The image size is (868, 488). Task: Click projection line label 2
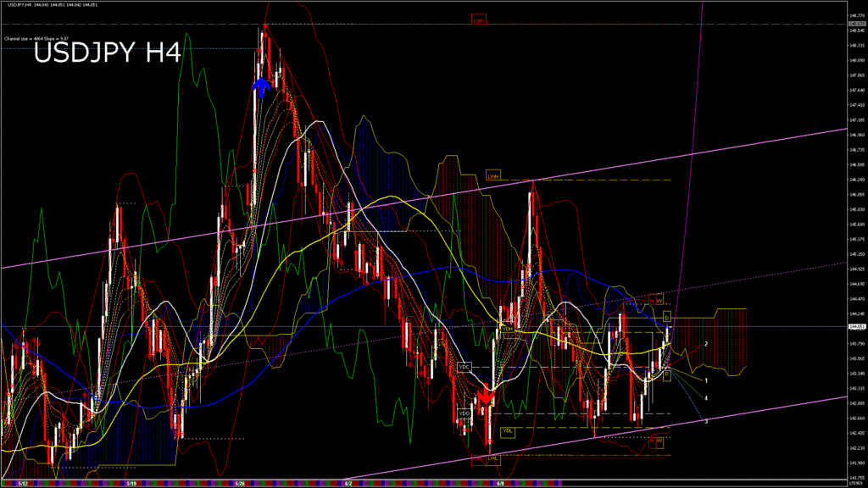pos(706,344)
